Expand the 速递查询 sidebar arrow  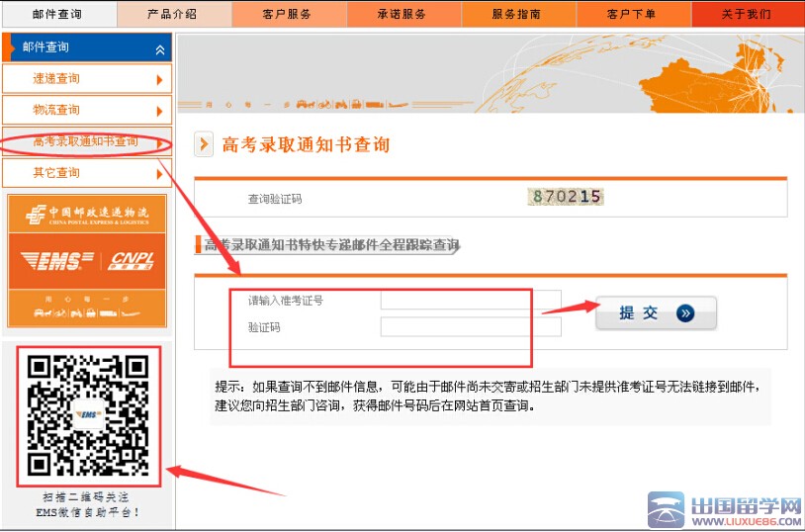coord(159,80)
